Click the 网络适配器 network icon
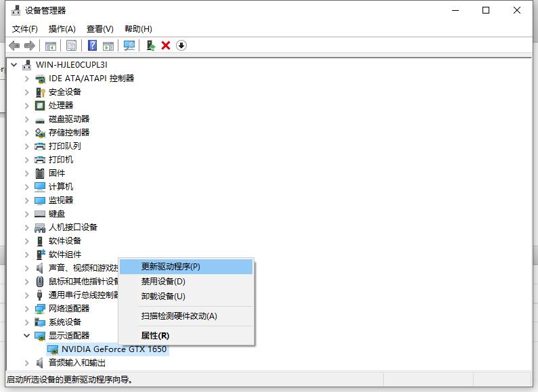Screen dimensions: 538x392 (40, 309)
